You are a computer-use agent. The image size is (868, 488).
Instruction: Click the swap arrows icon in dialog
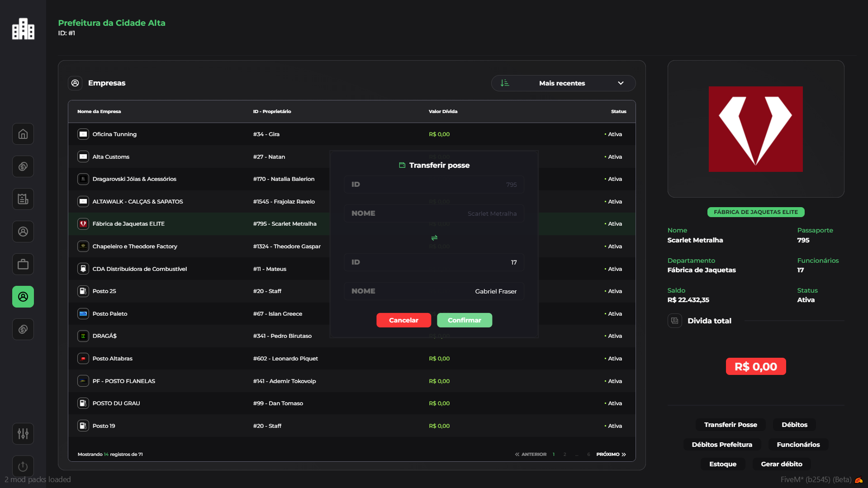(x=434, y=238)
